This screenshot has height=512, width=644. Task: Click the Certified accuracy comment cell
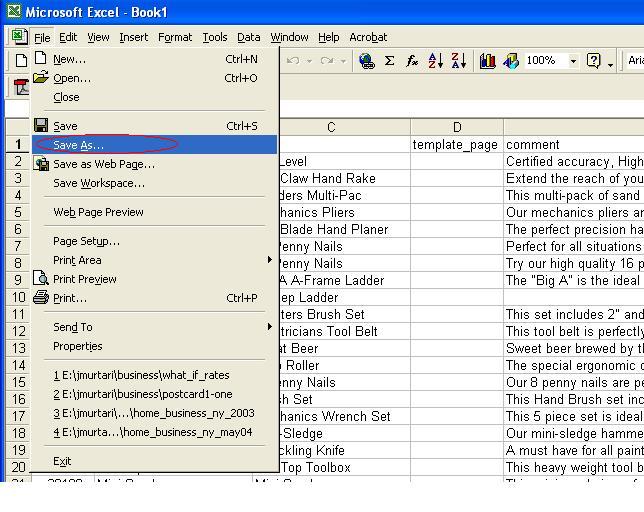pos(574,162)
